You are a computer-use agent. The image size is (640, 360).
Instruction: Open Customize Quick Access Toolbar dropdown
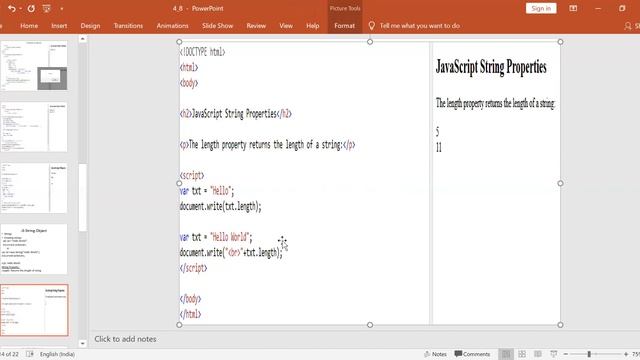pos(62,9)
